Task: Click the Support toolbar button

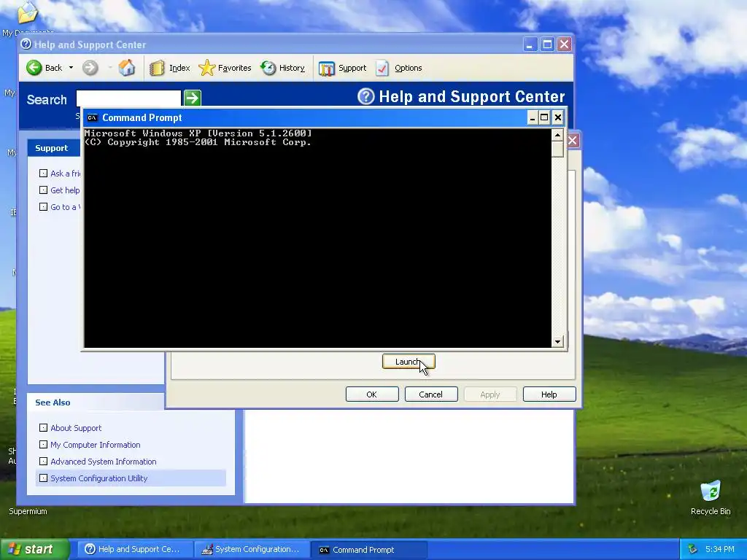Action: point(343,68)
